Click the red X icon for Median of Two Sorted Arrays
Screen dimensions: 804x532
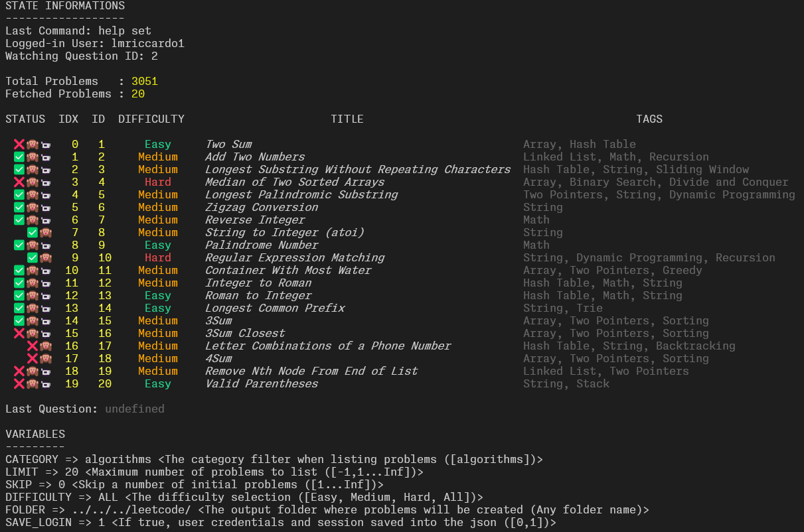pos(19,182)
